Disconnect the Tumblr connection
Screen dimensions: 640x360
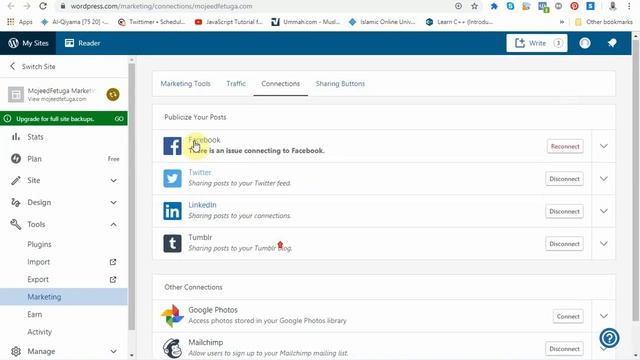pyautogui.click(x=564, y=244)
